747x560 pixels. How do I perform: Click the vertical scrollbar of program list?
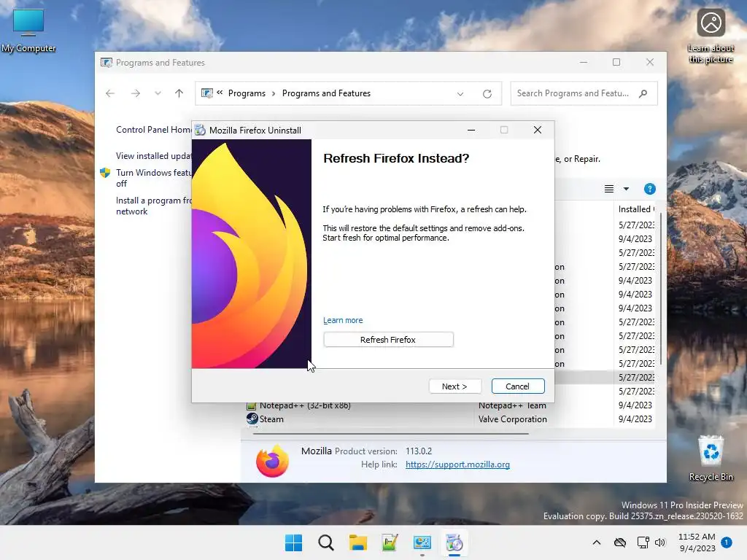click(661, 290)
